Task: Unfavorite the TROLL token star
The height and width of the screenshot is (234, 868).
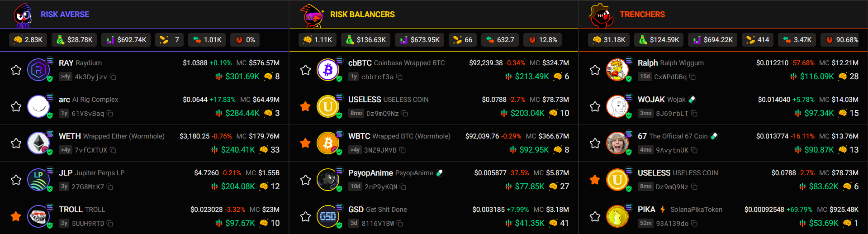Action: point(16,216)
